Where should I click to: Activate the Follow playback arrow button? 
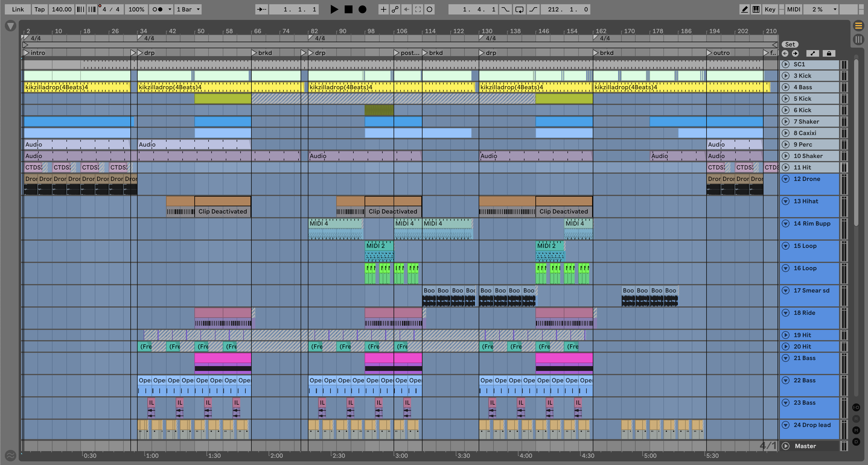(x=261, y=9)
